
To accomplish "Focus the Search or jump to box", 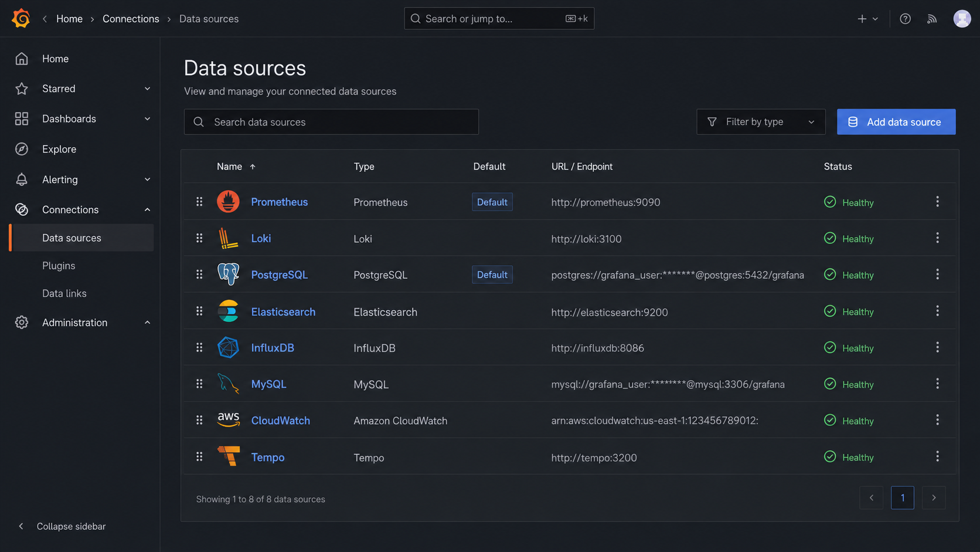I will [499, 19].
